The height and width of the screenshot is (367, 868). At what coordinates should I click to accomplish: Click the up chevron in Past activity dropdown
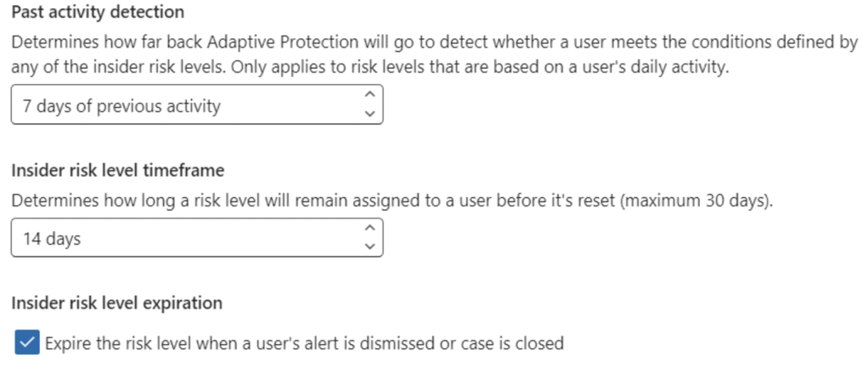[x=368, y=95]
